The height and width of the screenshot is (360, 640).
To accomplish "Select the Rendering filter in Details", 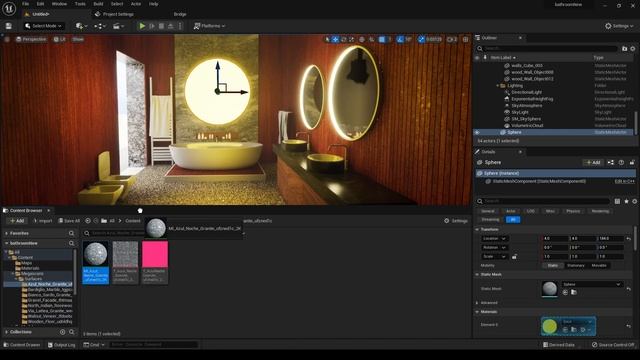I will (600, 211).
